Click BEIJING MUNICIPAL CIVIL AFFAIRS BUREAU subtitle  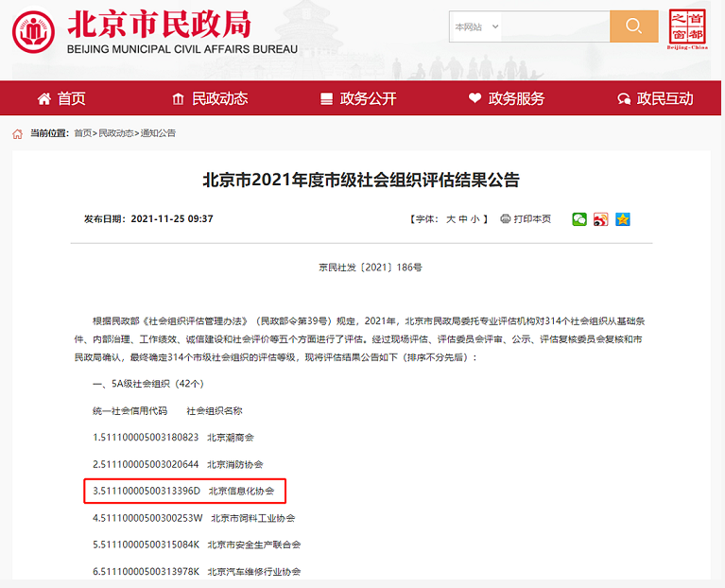pos(182,49)
